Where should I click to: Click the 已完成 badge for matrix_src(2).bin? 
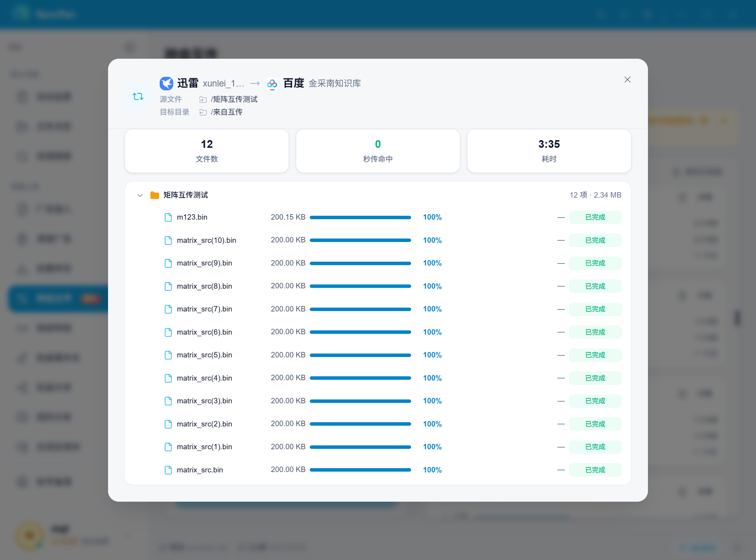(x=595, y=424)
